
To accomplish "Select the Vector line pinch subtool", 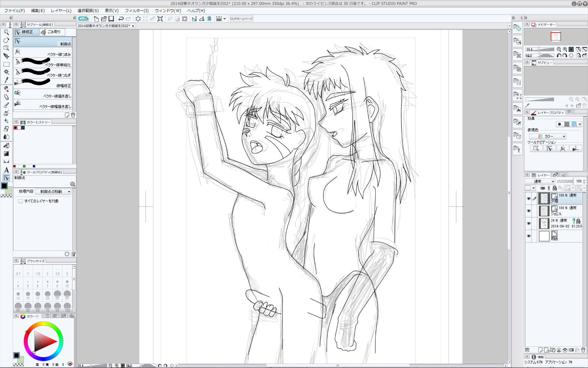I will (x=43, y=52).
